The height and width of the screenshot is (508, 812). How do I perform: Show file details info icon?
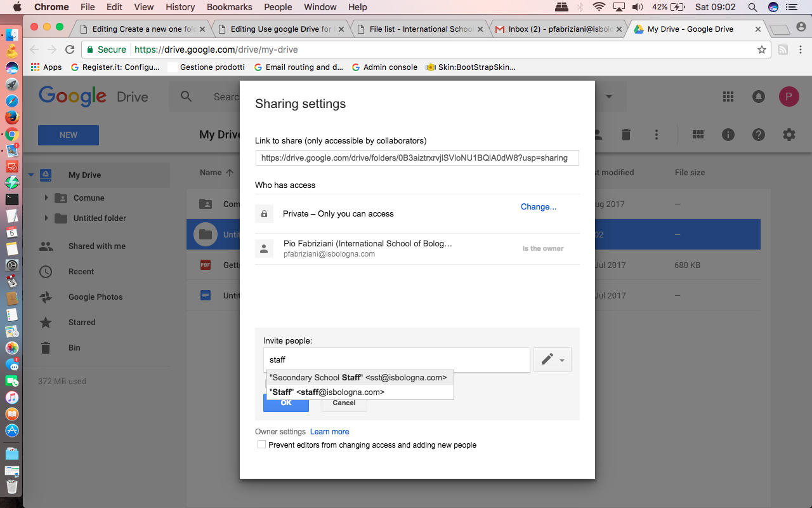click(728, 135)
